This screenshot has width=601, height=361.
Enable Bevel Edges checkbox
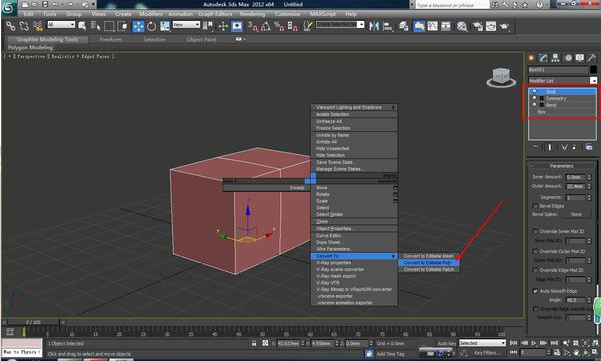pyautogui.click(x=535, y=206)
